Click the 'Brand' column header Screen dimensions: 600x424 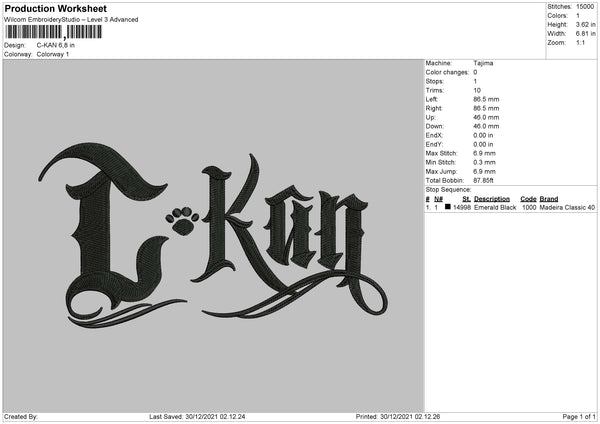pos(549,199)
